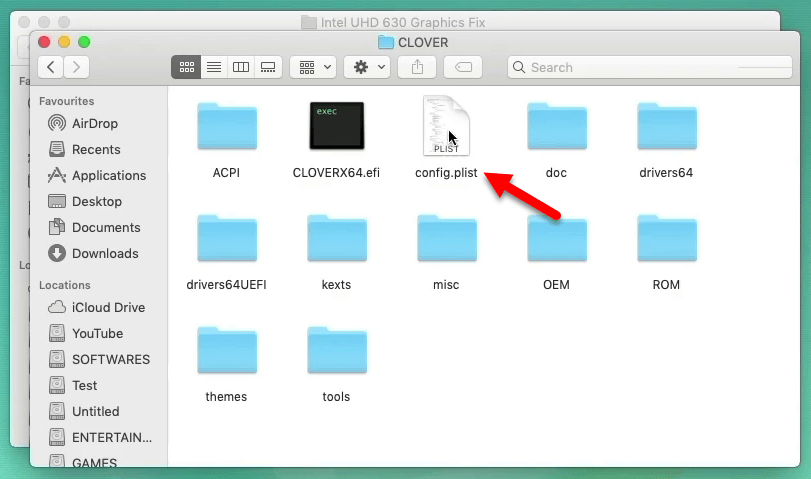This screenshot has width=811, height=479.
Task: Open Desktop in the sidebar
Action: (85, 201)
